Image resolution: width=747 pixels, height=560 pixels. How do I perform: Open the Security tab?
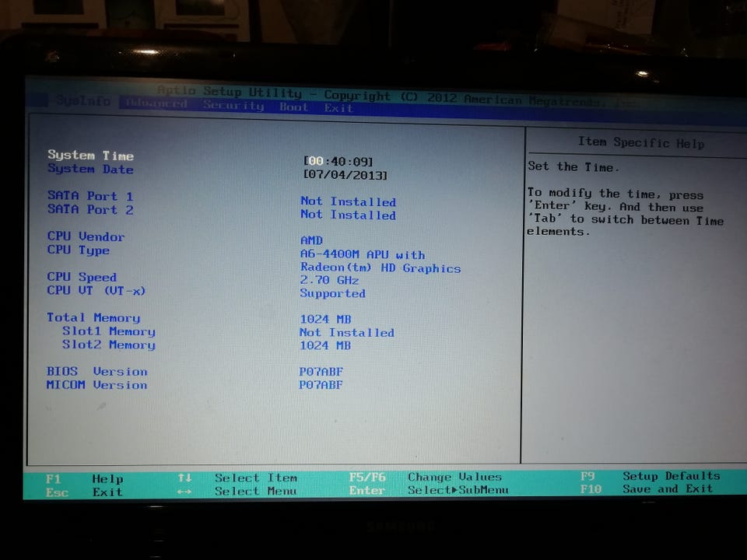click(233, 105)
